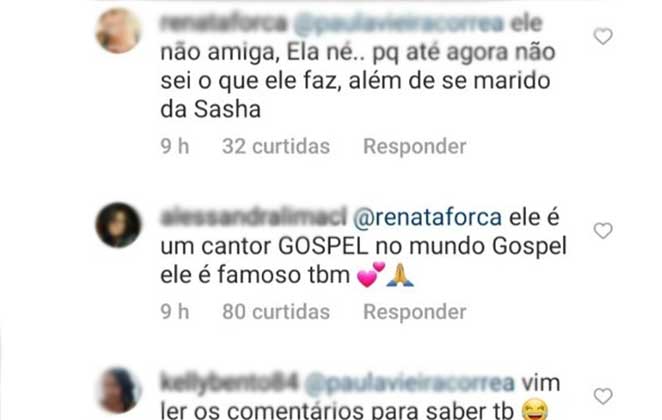Open alessandralimacl's dark profile avatar

pos(118,225)
